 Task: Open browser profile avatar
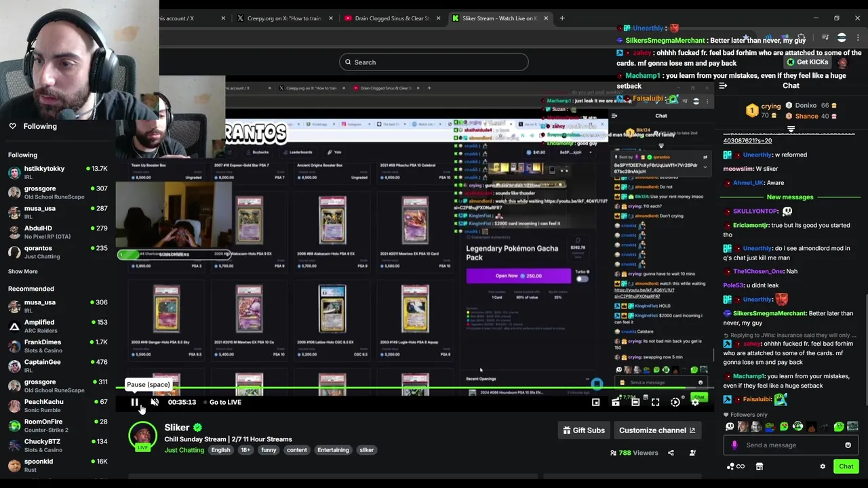pos(842,38)
